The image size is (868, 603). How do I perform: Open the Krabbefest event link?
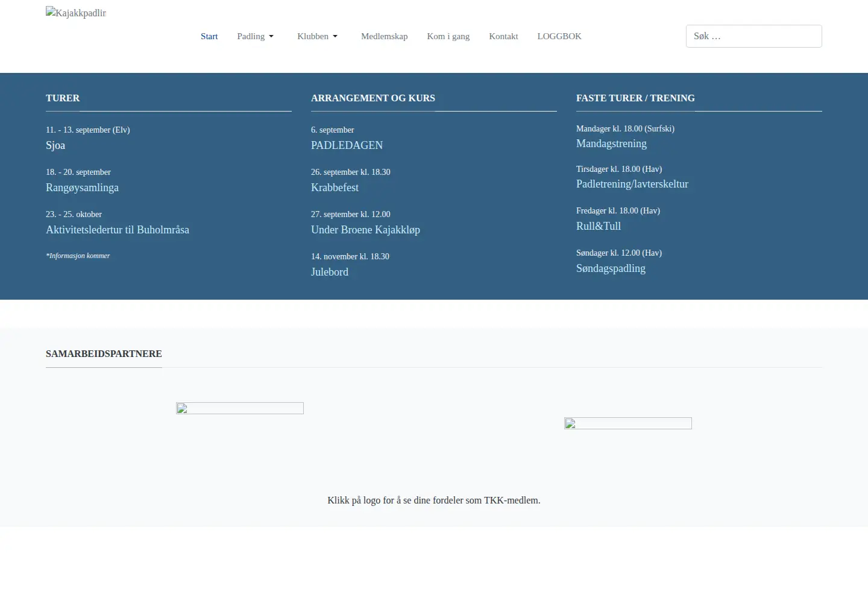coord(335,188)
